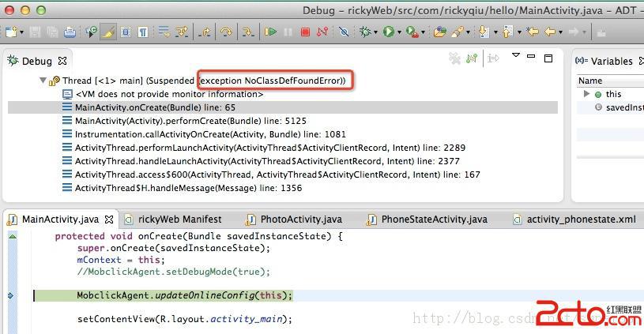The height and width of the screenshot is (334, 644).
Task: Click the Name column header in Variables
Action: [x=610, y=81]
